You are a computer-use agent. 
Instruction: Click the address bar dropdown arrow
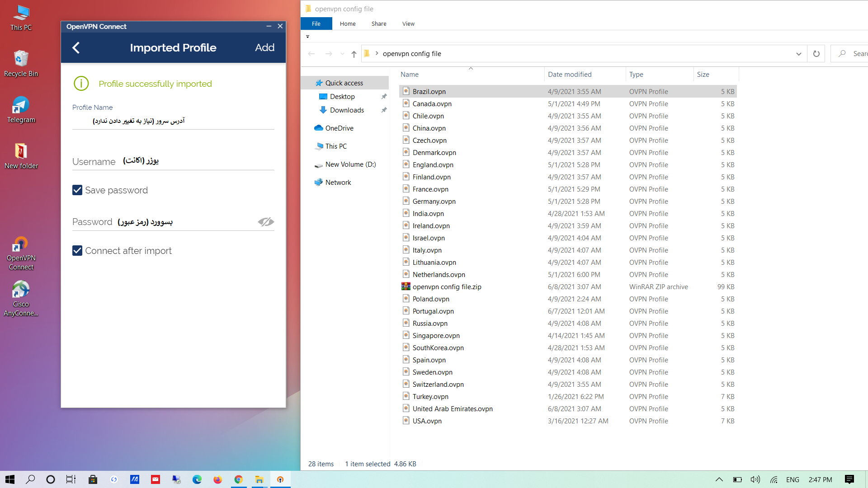point(799,54)
